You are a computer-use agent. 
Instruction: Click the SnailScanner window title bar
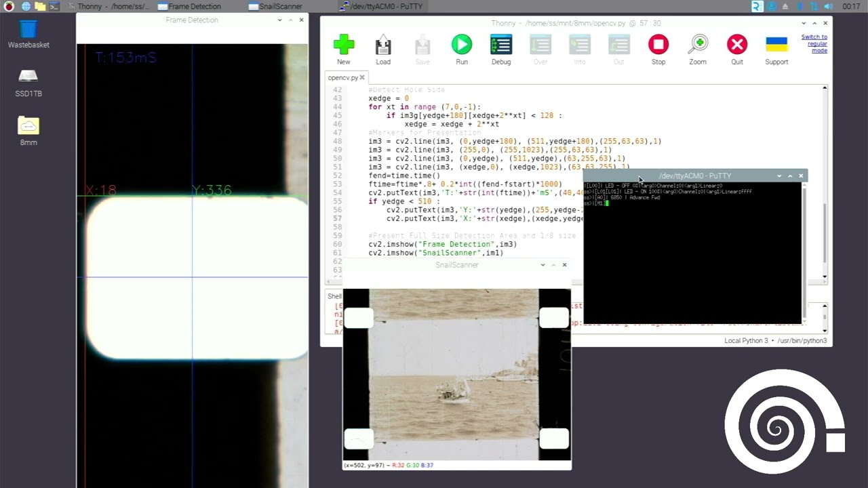point(457,265)
